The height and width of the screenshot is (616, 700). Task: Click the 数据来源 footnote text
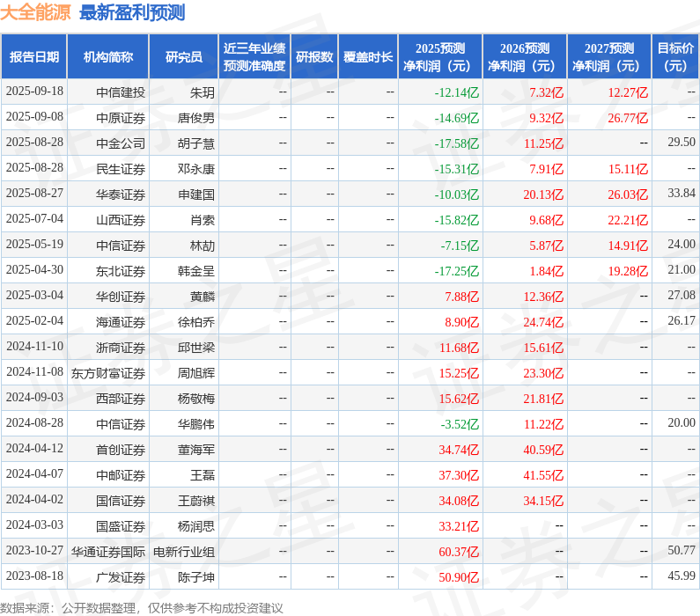coord(141,608)
